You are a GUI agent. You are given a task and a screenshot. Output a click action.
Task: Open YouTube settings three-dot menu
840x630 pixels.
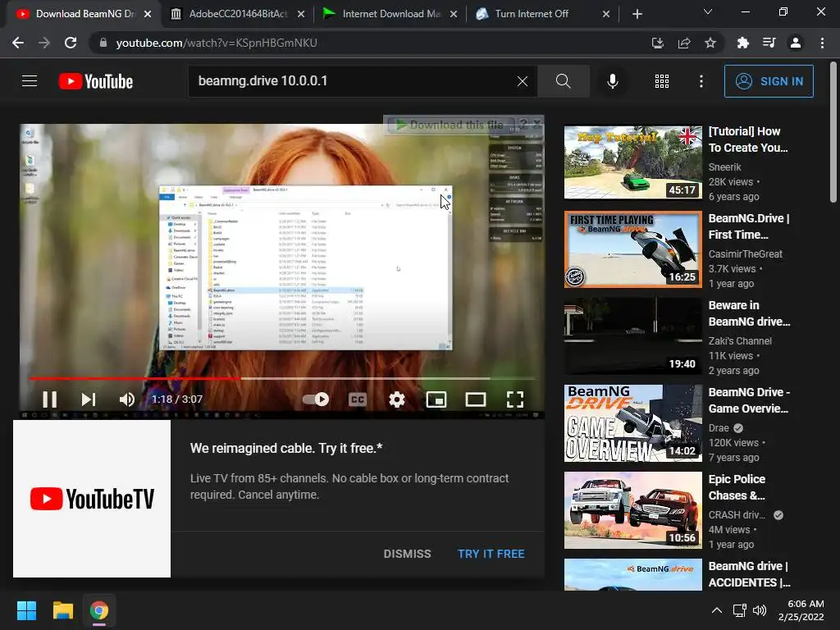701,81
